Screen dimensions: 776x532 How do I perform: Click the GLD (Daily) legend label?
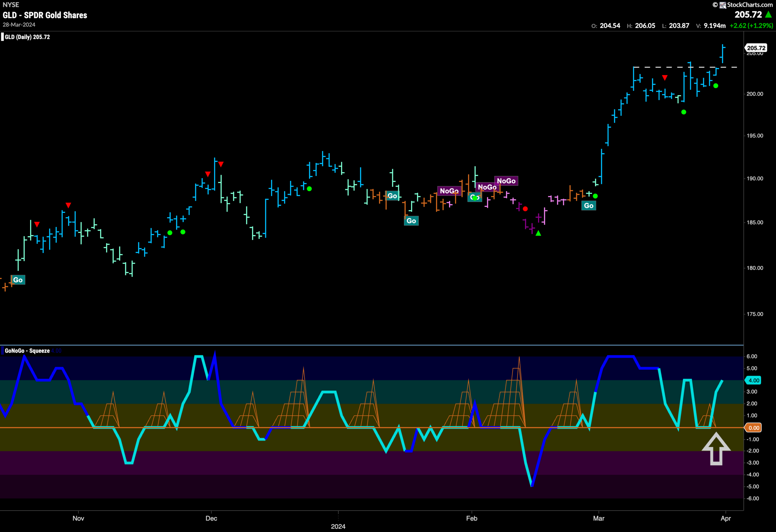[x=27, y=37]
